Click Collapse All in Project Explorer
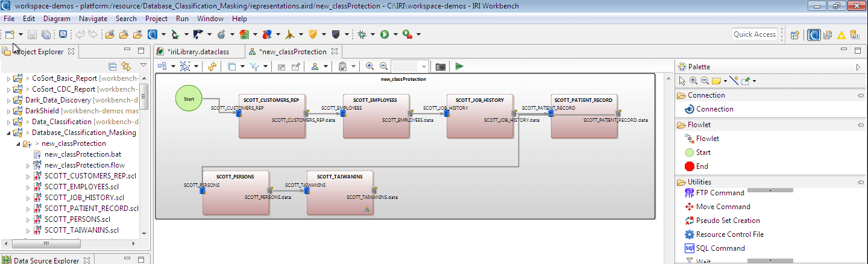Viewport: 868px width, 264px height. point(112,66)
